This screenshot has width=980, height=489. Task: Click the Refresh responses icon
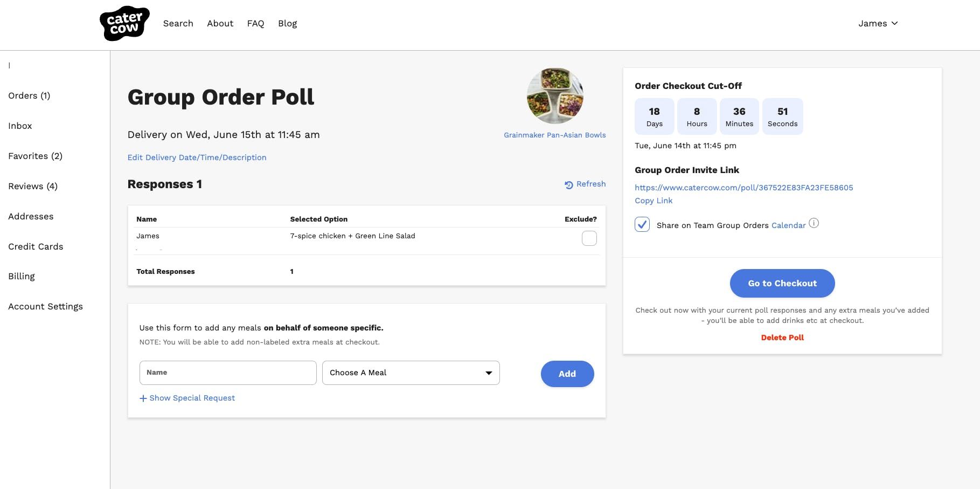coord(568,185)
